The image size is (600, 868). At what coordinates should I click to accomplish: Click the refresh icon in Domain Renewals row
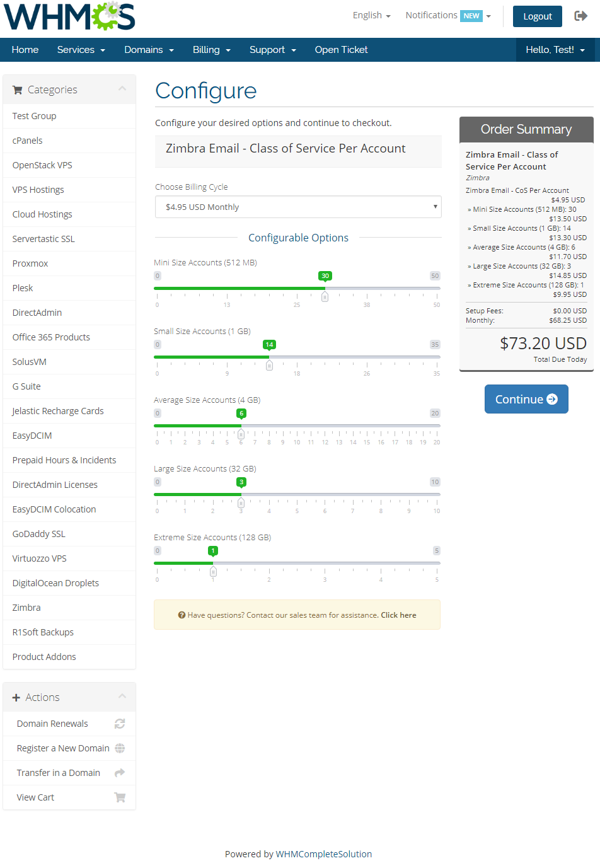coord(120,724)
